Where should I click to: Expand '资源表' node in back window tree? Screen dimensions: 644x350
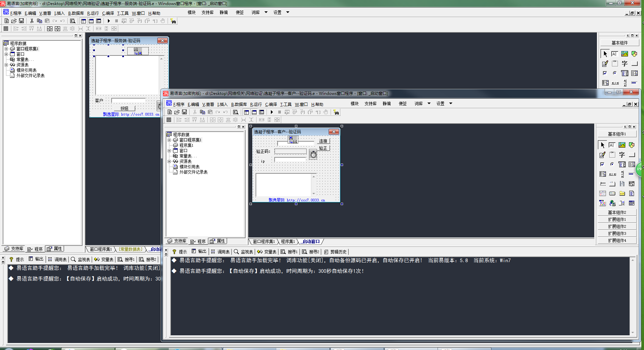(6, 65)
